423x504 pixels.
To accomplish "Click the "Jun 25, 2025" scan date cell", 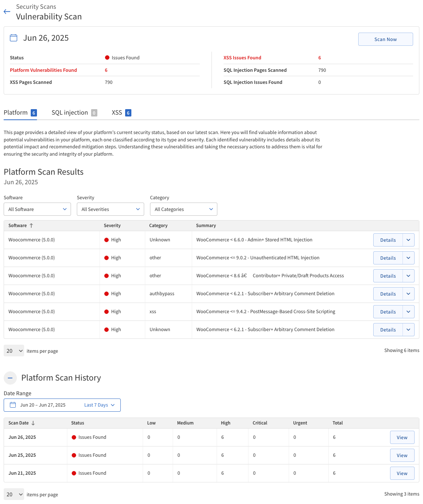I will (x=22, y=455).
